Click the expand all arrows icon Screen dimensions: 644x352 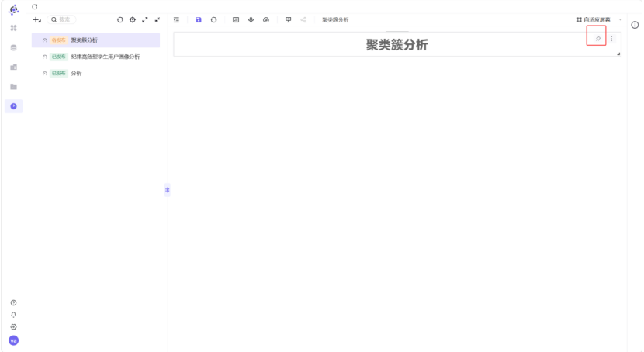tap(145, 19)
